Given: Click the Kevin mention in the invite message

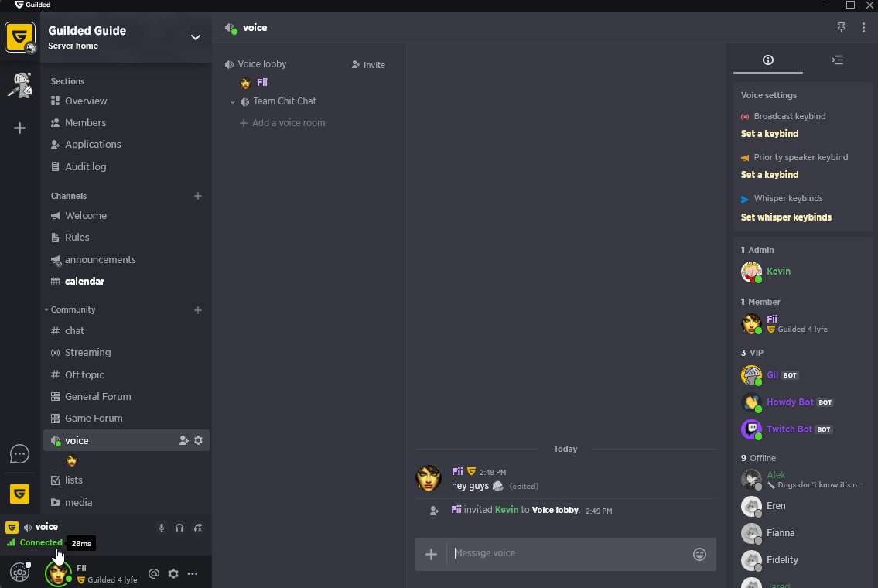Looking at the screenshot, I should [x=506, y=510].
